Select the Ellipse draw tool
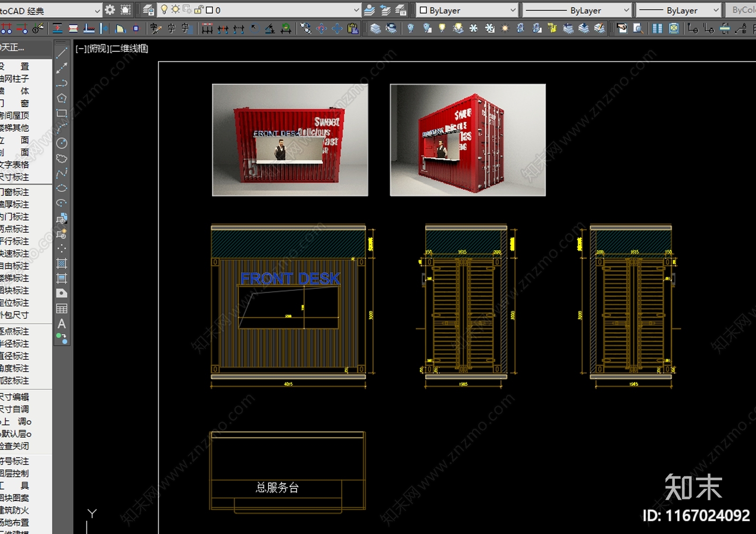The width and height of the screenshot is (756, 534). 61,188
